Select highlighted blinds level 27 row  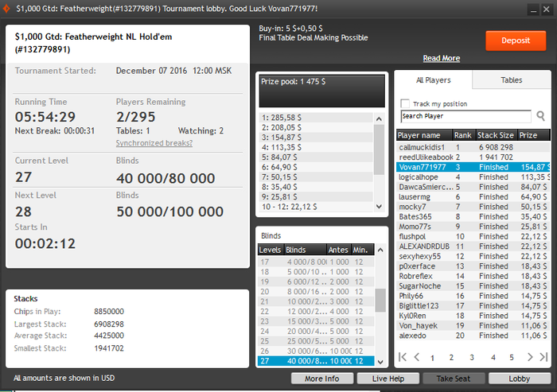316,361
